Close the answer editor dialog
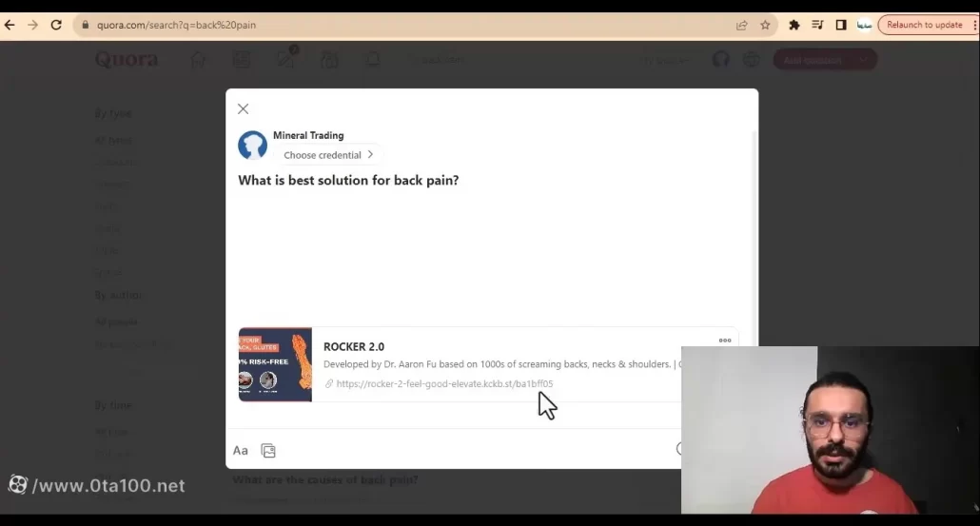 point(243,109)
